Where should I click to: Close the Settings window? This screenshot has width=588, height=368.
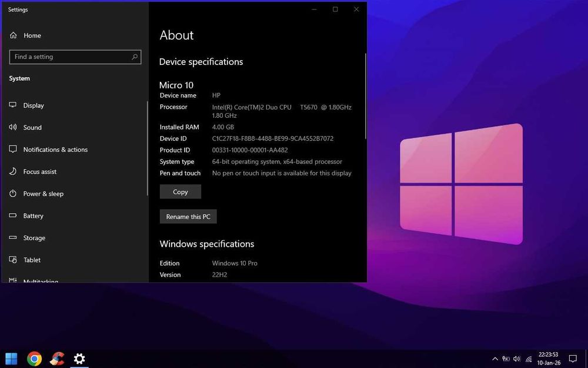[x=356, y=9]
